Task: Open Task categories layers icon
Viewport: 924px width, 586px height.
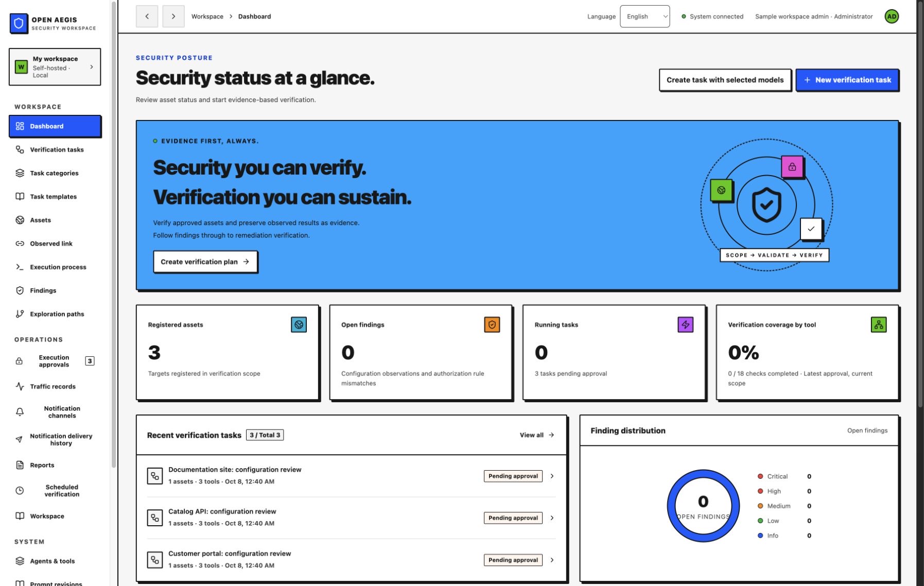Action: coord(20,173)
